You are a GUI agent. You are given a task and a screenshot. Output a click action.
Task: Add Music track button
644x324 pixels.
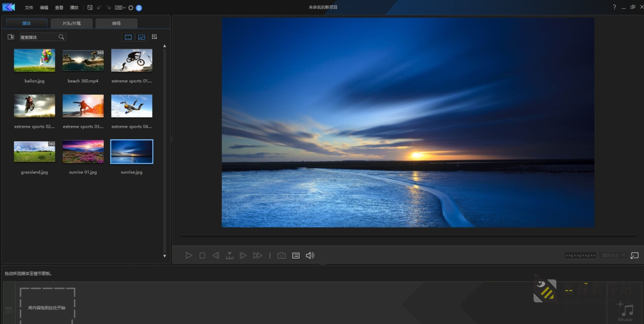point(625,312)
